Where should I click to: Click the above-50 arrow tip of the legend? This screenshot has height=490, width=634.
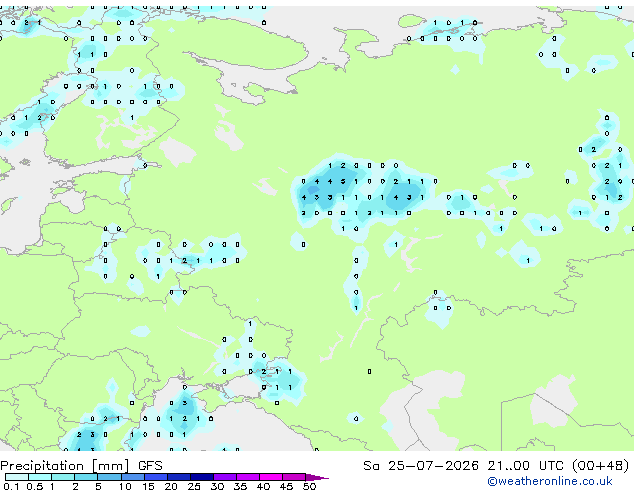(317, 477)
